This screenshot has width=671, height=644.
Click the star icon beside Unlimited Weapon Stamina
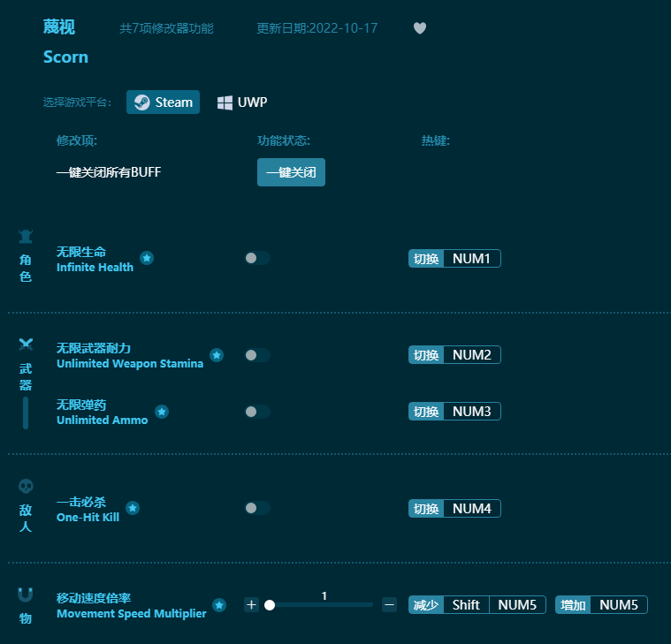(x=217, y=355)
